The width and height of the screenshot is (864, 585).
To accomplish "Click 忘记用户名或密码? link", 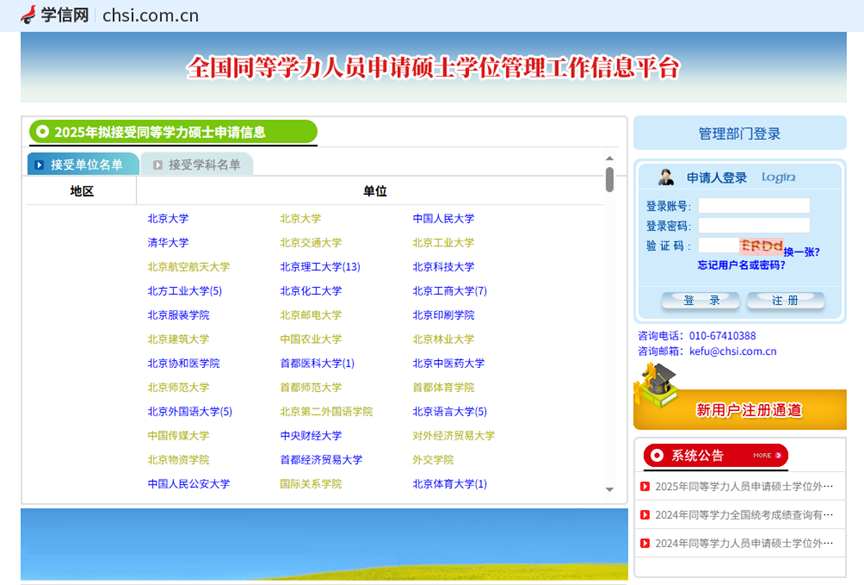I will (x=741, y=265).
